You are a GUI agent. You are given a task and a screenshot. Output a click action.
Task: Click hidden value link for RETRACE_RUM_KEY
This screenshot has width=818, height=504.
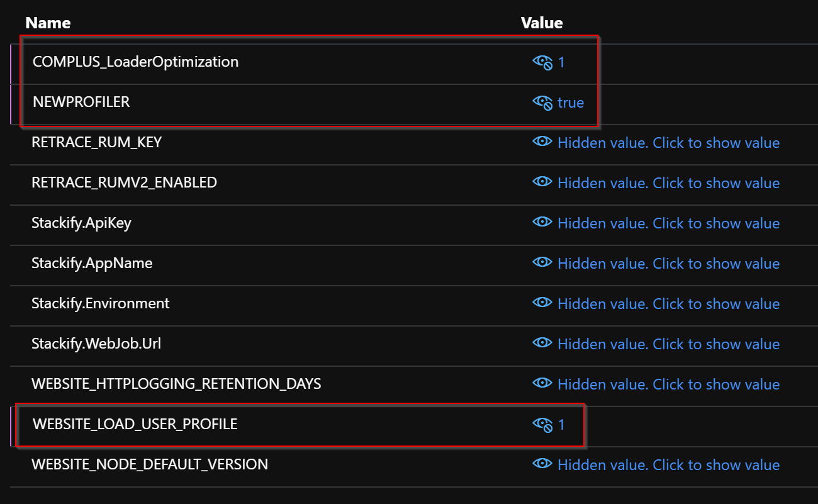pos(669,143)
